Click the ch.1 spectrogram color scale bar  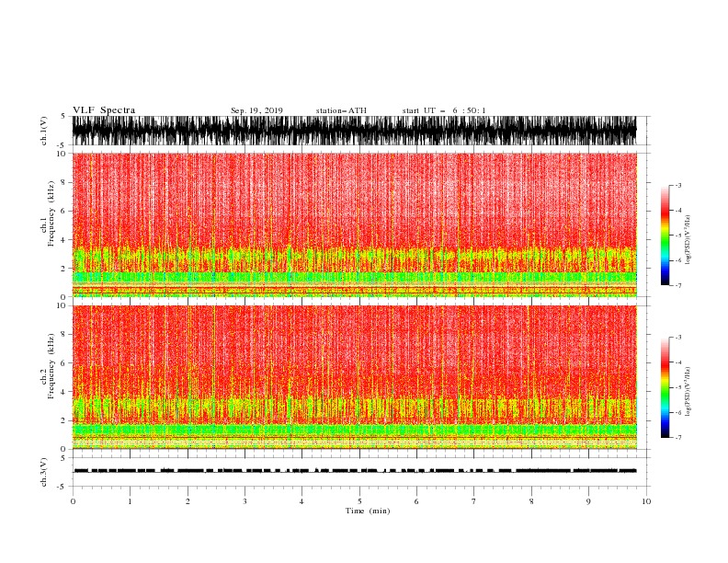coord(665,236)
